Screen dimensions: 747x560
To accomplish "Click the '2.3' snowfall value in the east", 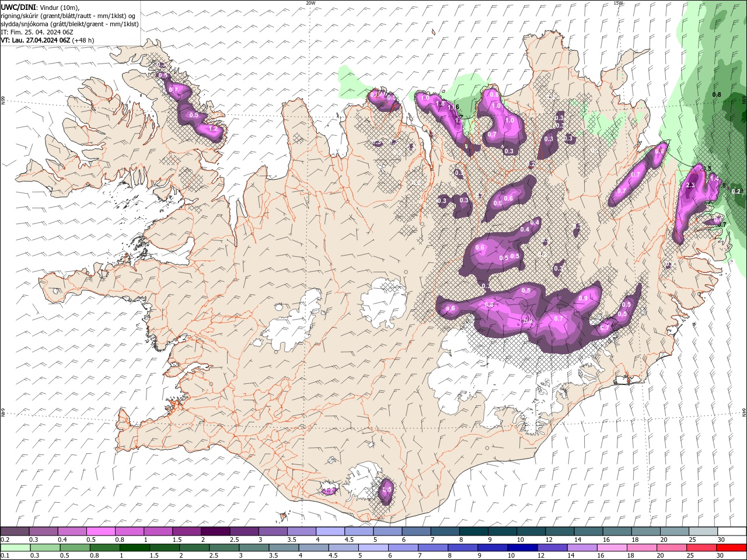I will [690, 185].
